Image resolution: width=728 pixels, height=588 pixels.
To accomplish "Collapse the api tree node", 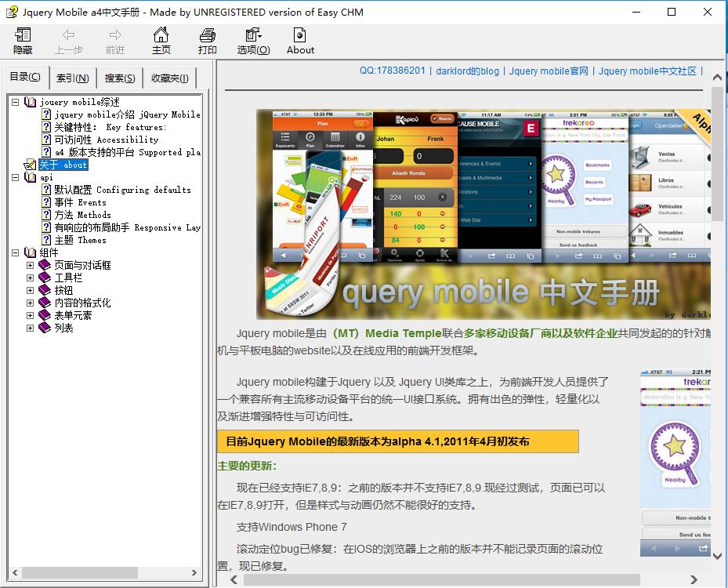I will click(16, 177).
